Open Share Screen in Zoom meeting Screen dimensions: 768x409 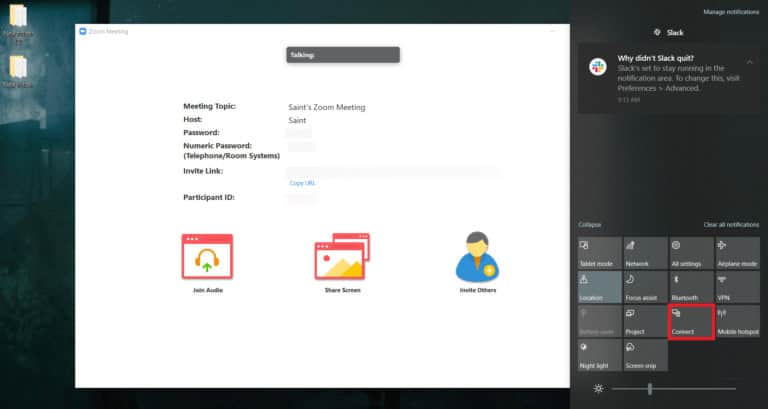342,256
